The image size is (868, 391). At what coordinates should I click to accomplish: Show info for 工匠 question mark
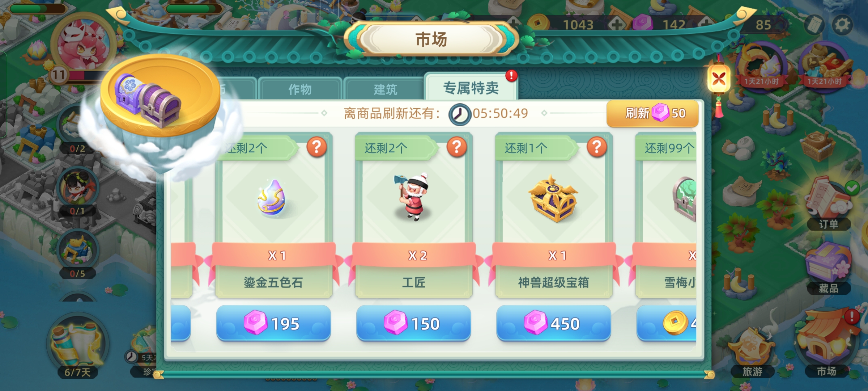pos(457,147)
